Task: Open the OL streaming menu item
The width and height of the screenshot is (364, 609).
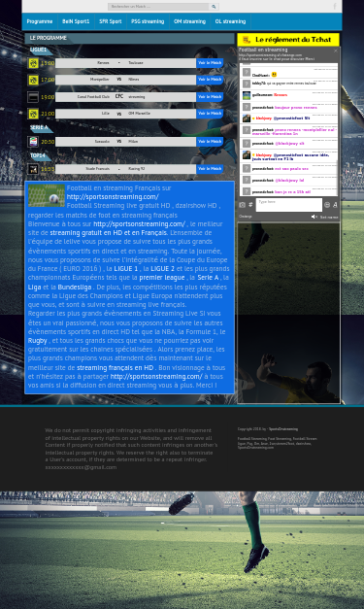Action: (x=230, y=21)
